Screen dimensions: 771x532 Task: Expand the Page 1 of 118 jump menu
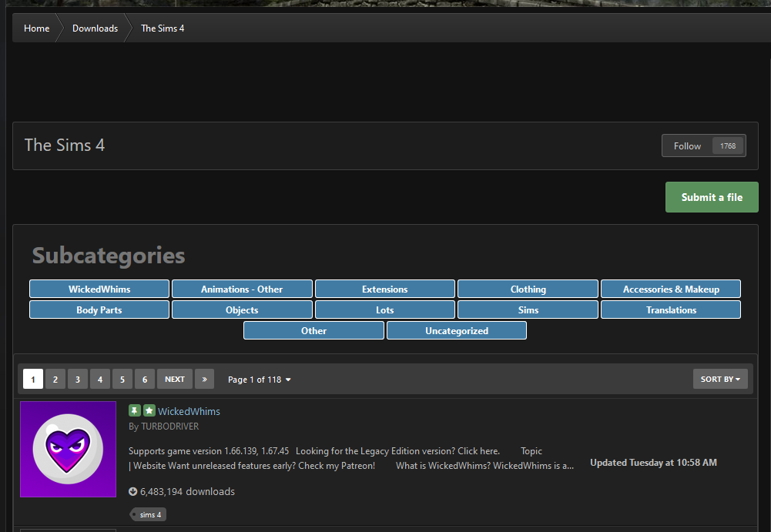coord(259,380)
